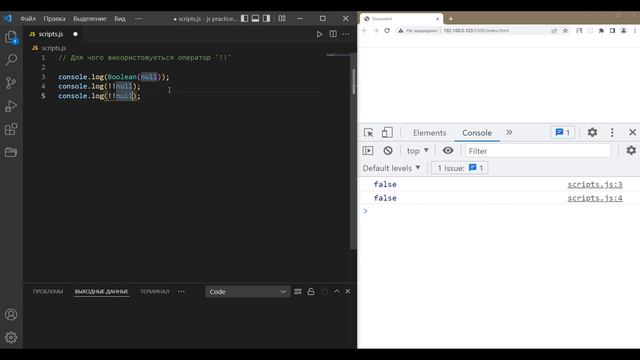640x360 pixels.
Task: Open the Explorer view in VS Code
Action: pyautogui.click(x=11, y=37)
